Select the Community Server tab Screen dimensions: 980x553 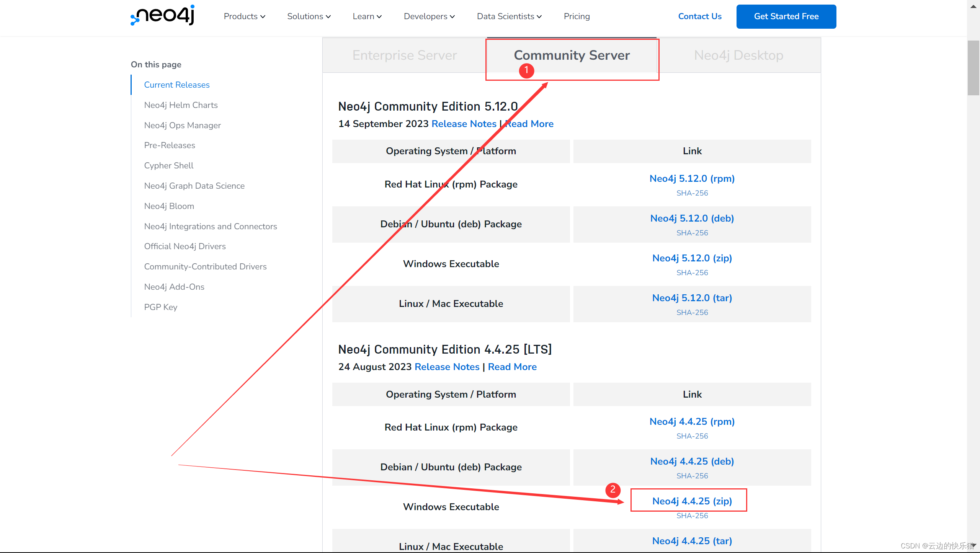(572, 55)
